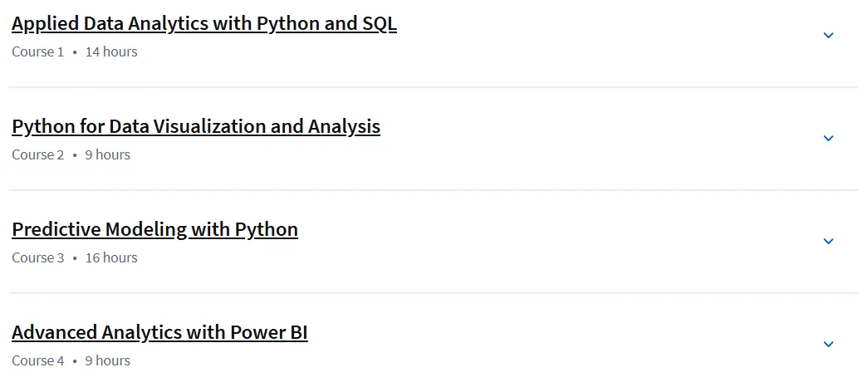Viewport: 868px width, 387px height.
Task: Open Advanced Analytics with Power BI link
Action: (x=159, y=333)
